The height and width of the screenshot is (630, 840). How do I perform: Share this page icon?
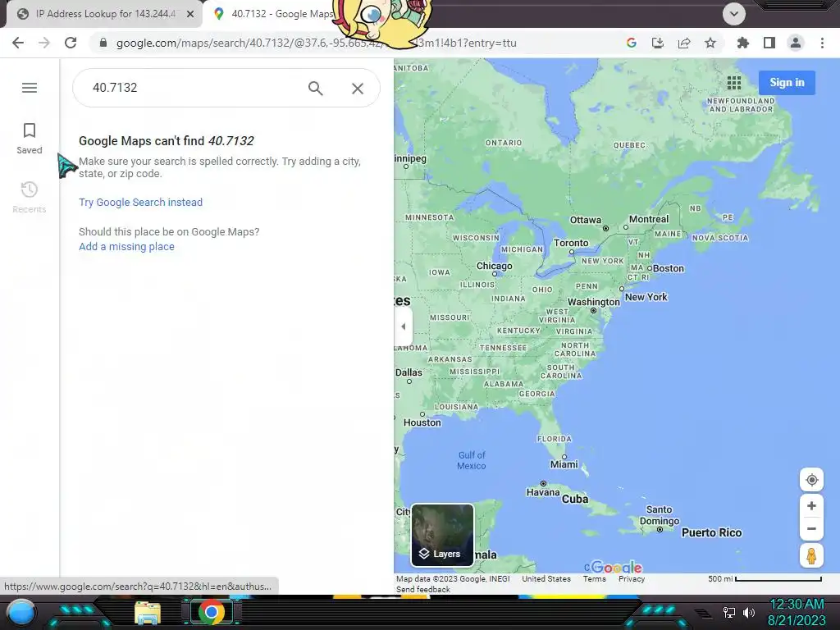[x=684, y=43]
